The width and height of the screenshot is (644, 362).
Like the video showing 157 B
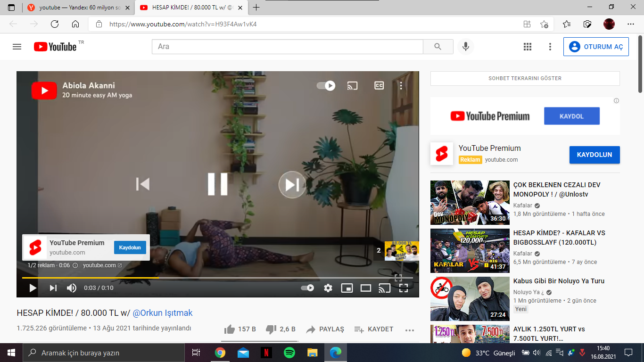pyautogui.click(x=240, y=329)
